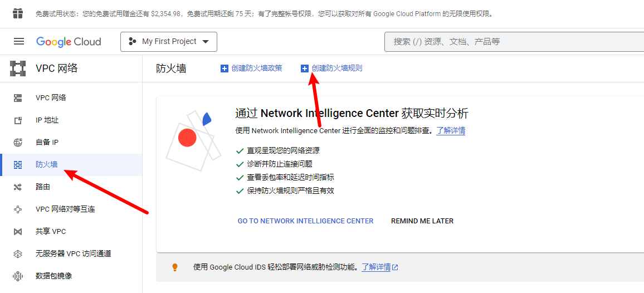The image size is (644, 293).
Task: Dismiss with REMIND ME LATER
Action: pos(422,221)
